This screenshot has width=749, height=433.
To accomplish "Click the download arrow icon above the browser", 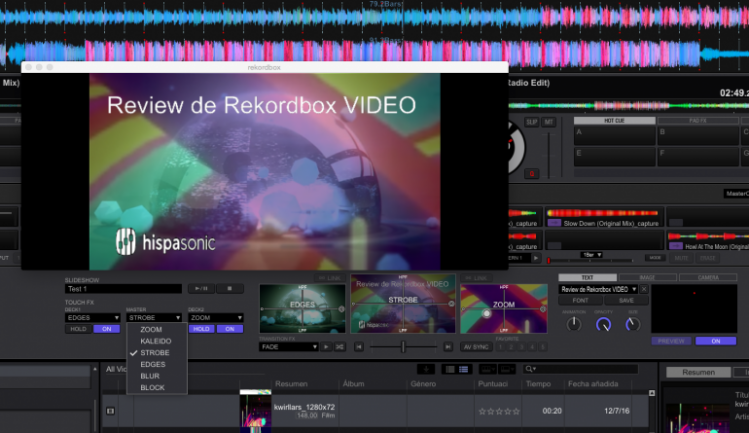I will [x=426, y=369].
